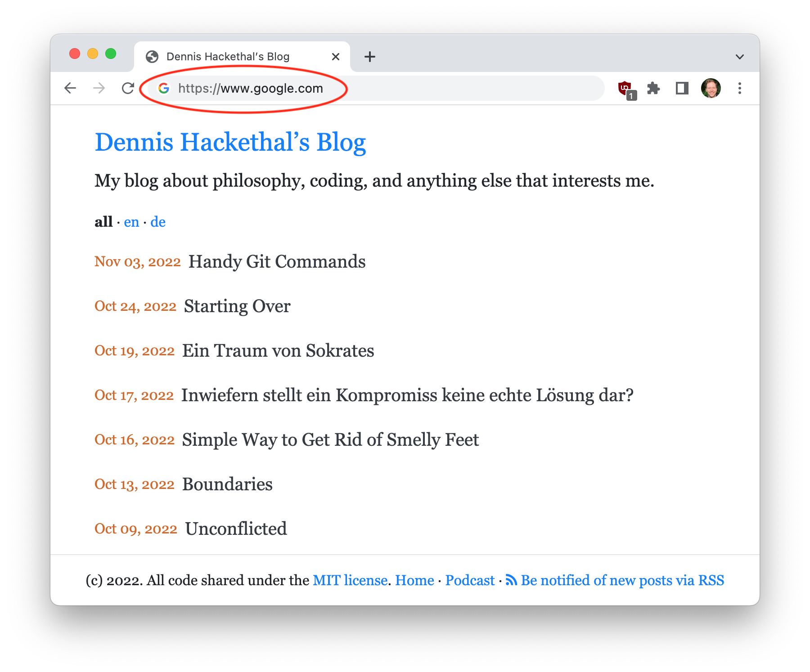Screen dimensions: 810x672
Task: Click the date Oct 09, 2022
Action: click(x=136, y=529)
